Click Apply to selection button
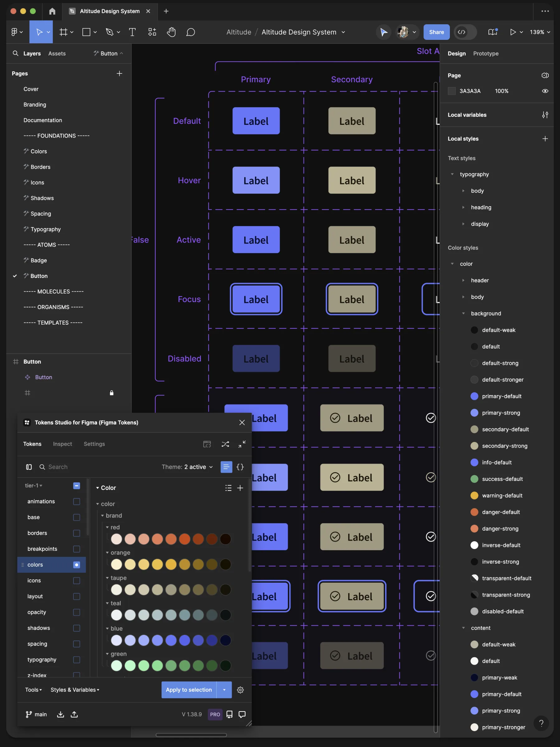Image resolution: width=560 pixels, height=747 pixels. click(189, 690)
